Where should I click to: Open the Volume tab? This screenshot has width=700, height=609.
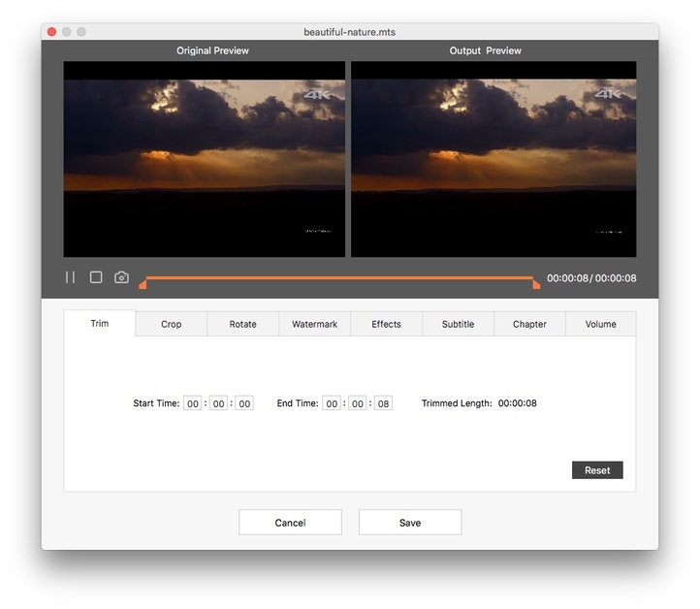pos(601,324)
